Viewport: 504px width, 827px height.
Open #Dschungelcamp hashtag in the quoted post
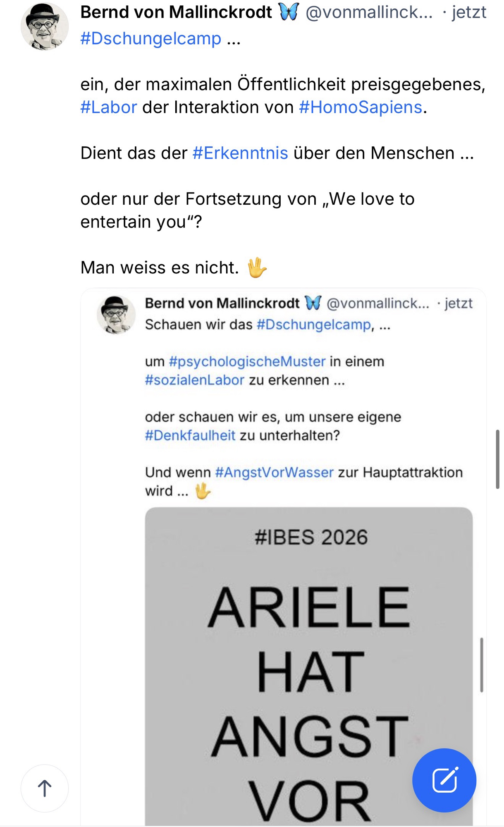tap(314, 325)
